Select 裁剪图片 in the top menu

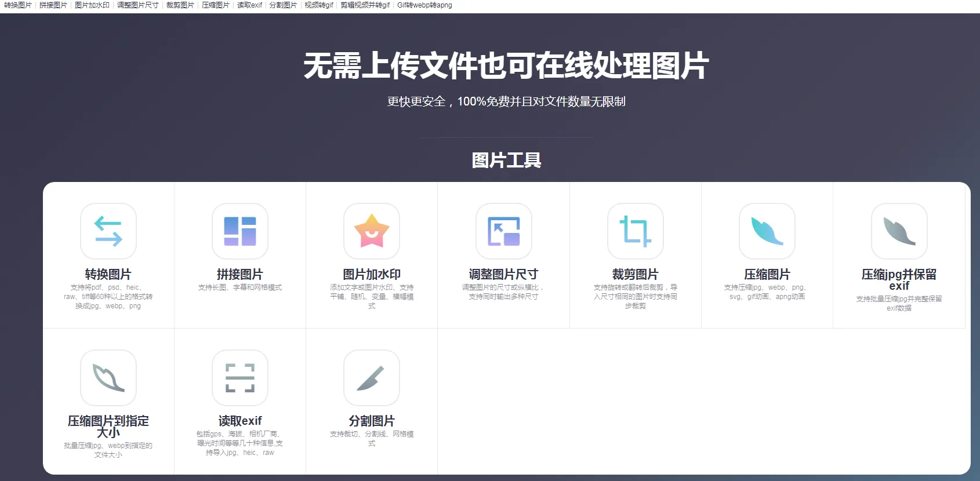pos(180,5)
